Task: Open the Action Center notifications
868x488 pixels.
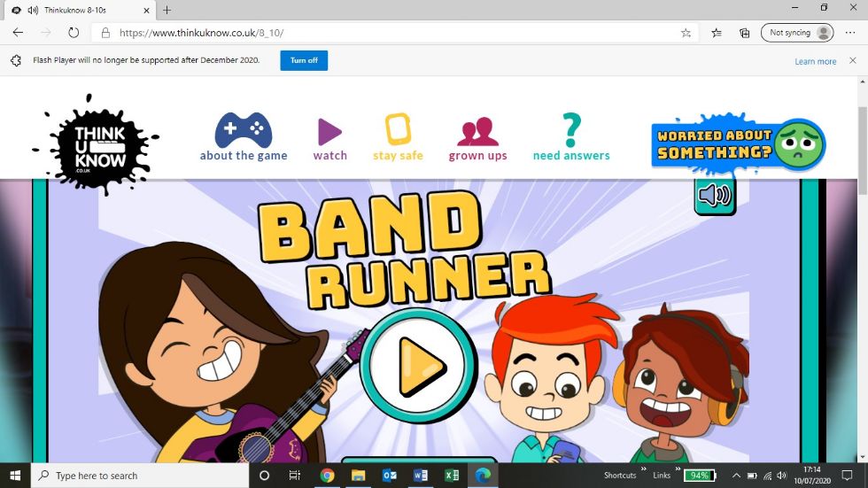Action: click(x=847, y=476)
